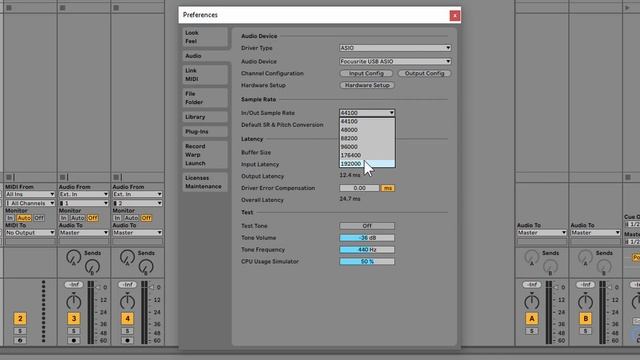640x360 pixels.
Task: Solo track 2
Action: click(20, 331)
